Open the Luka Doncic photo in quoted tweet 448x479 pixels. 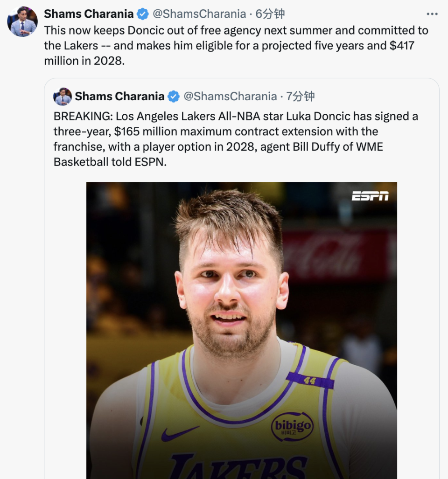tap(241, 331)
